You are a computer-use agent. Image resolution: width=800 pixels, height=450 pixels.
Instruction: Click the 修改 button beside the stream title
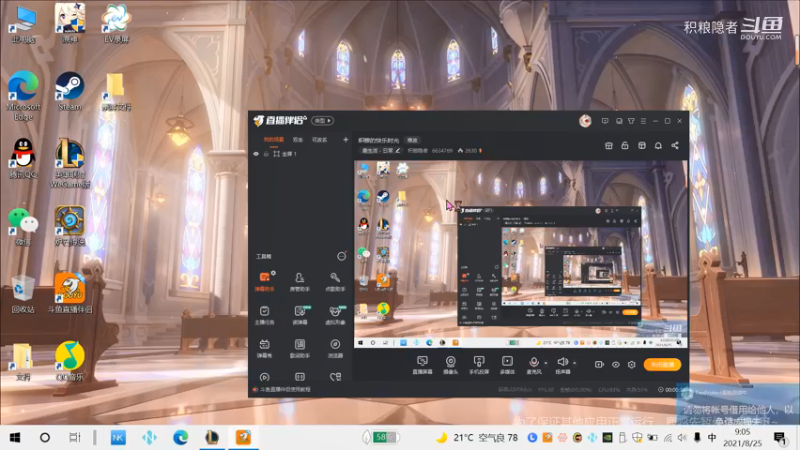click(412, 140)
